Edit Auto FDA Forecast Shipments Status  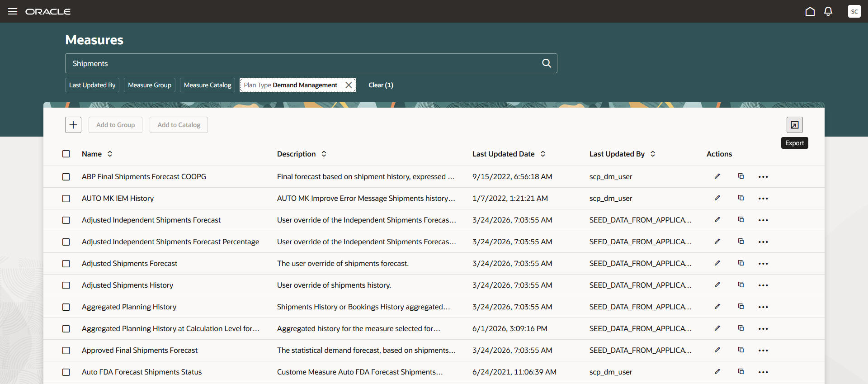717,372
